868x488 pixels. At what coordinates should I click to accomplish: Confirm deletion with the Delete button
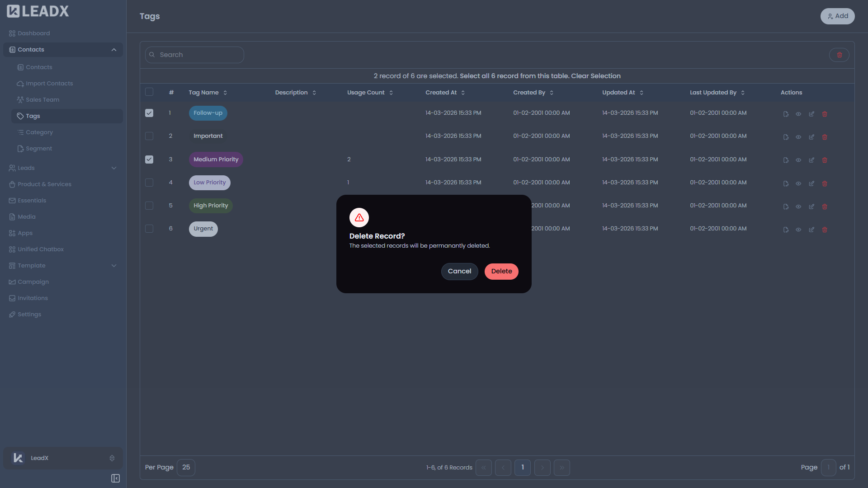(x=501, y=271)
